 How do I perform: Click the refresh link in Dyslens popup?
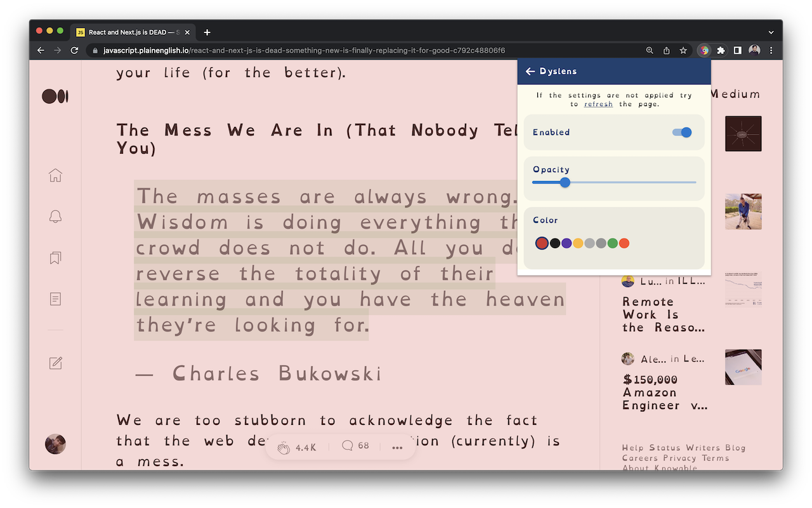point(598,104)
